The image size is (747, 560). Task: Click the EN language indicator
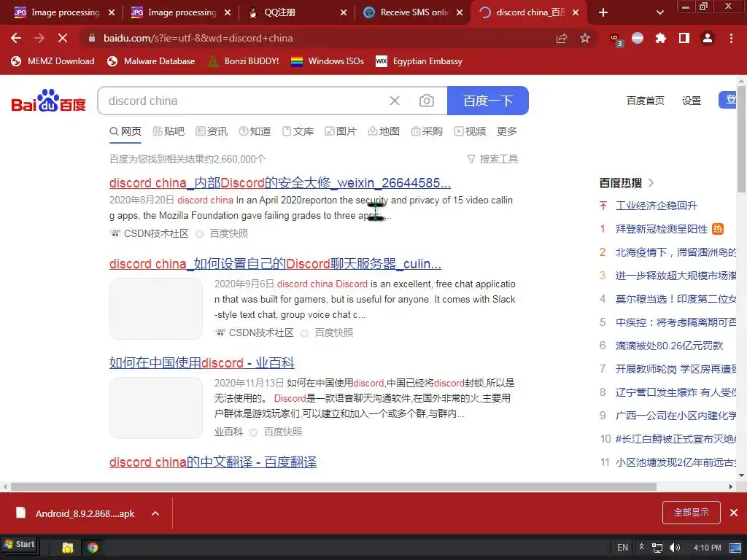click(622, 548)
